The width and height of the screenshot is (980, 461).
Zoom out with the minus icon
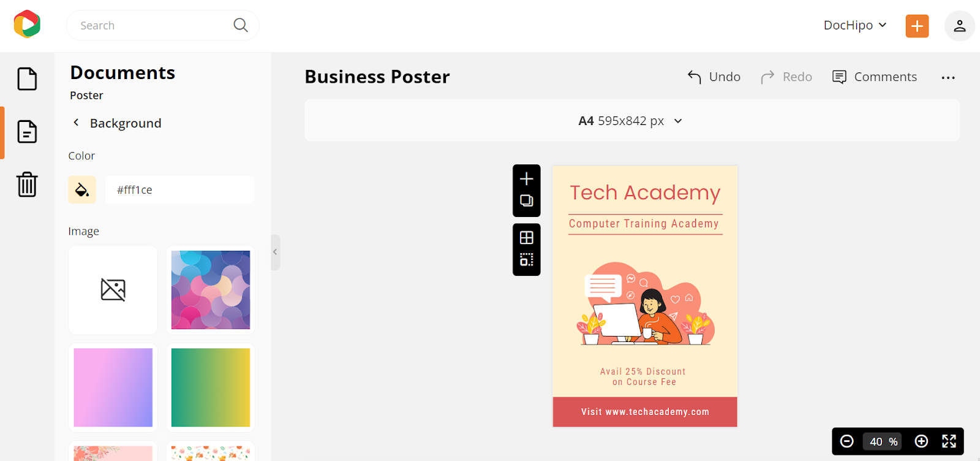point(847,441)
